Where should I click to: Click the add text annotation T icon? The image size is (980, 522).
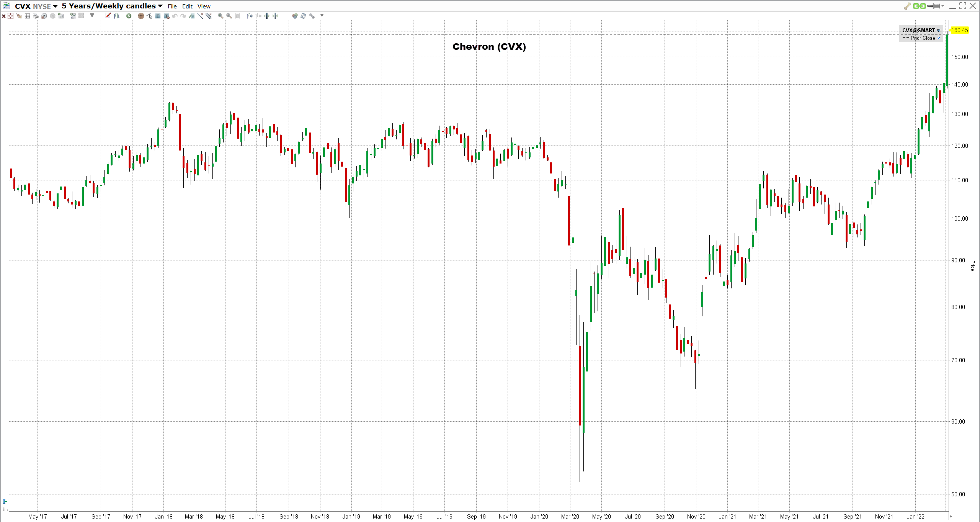pos(158,16)
